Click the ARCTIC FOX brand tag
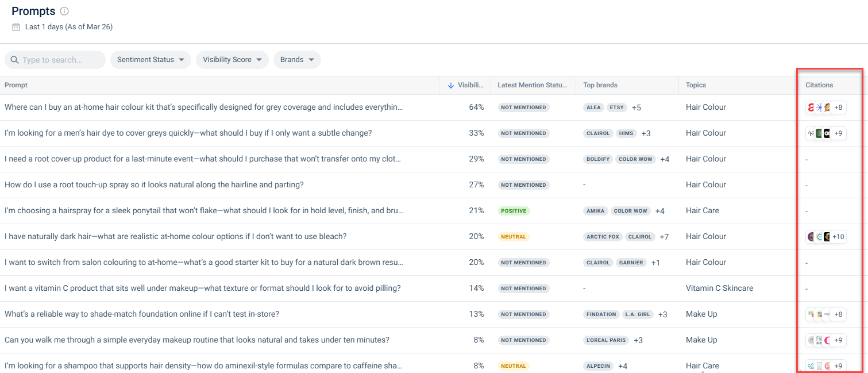This screenshot has height=373, width=868. [x=603, y=237]
